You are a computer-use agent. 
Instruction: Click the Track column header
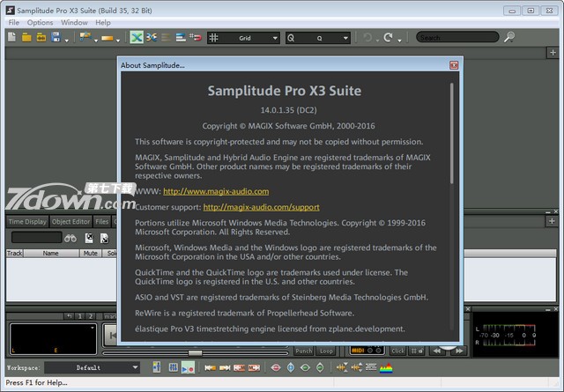click(14, 253)
